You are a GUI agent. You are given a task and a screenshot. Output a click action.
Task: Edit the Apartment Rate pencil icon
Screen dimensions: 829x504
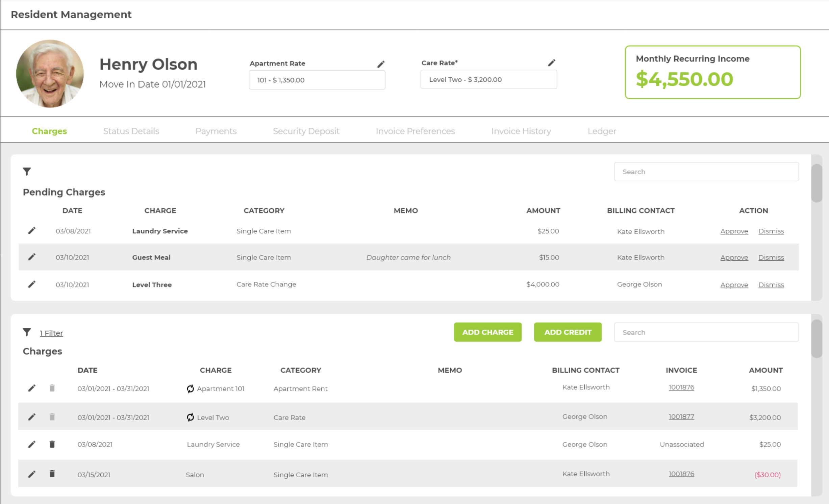(381, 64)
